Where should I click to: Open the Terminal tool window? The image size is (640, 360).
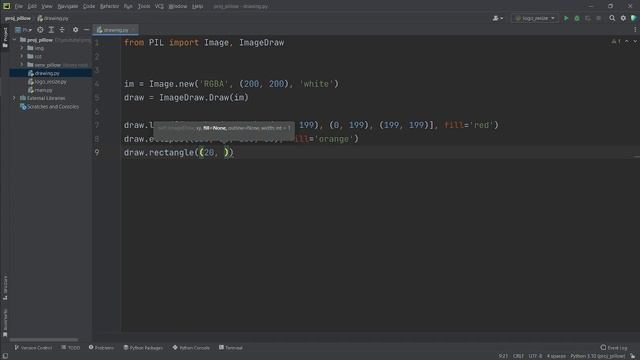point(231,348)
